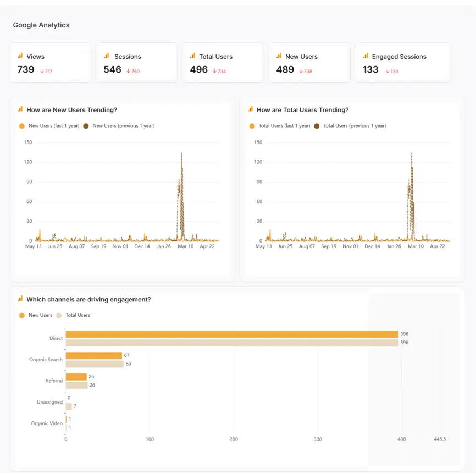Click the analytics icon beside Total Users card
This screenshot has height=473, width=476.
click(193, 56)
